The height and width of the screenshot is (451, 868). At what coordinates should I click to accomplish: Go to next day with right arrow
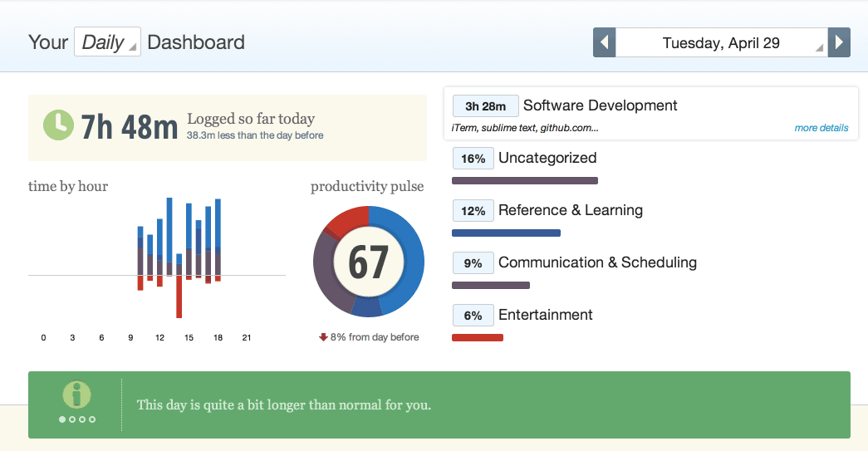839,43
